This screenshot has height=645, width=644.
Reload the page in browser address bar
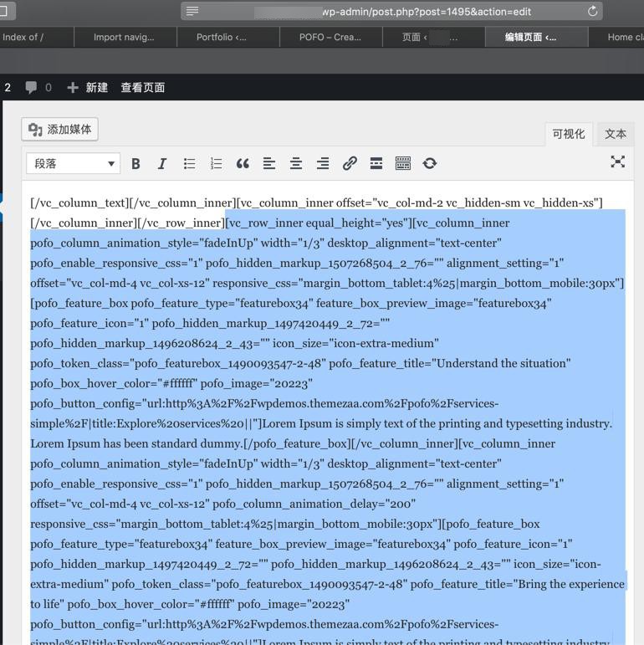pos(592,12)
